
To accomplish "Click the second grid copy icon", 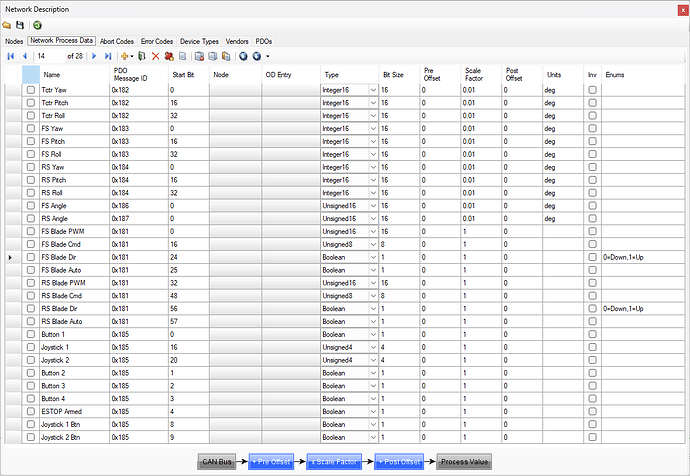I will [x=213, y=56].
